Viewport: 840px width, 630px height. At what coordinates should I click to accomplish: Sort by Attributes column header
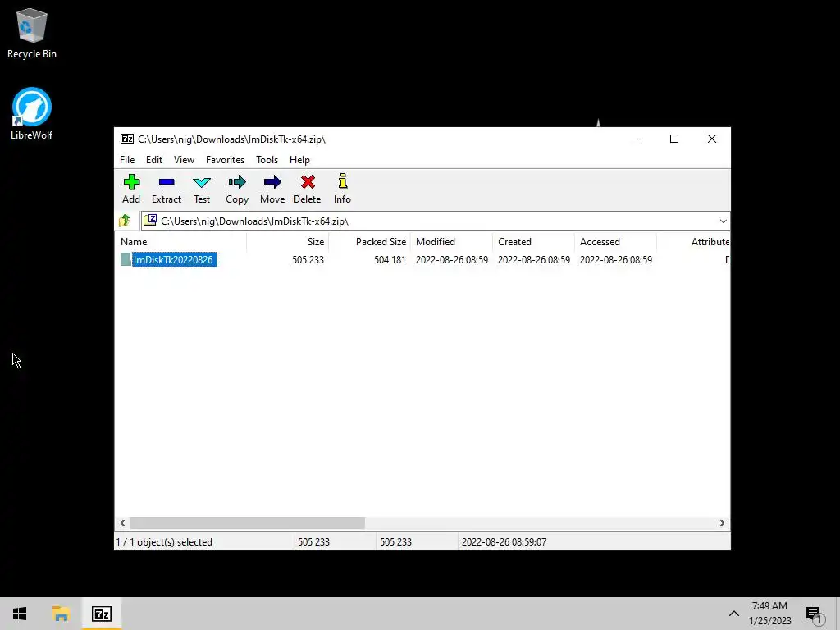[x=694, y=242]
